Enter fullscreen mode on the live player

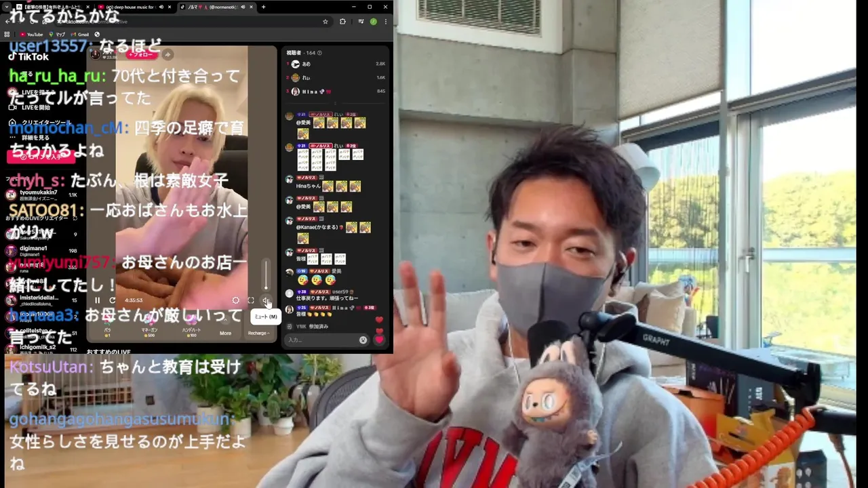(x=250, y=300)
